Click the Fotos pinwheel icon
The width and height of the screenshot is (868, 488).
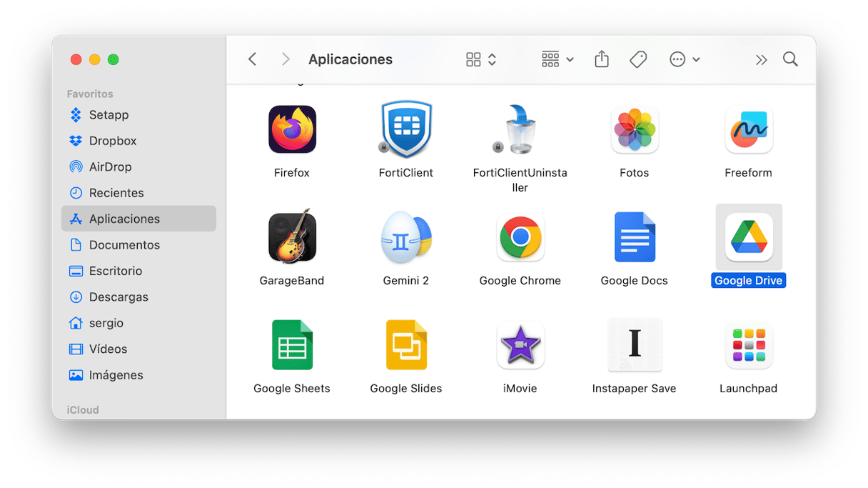[634, 129]
